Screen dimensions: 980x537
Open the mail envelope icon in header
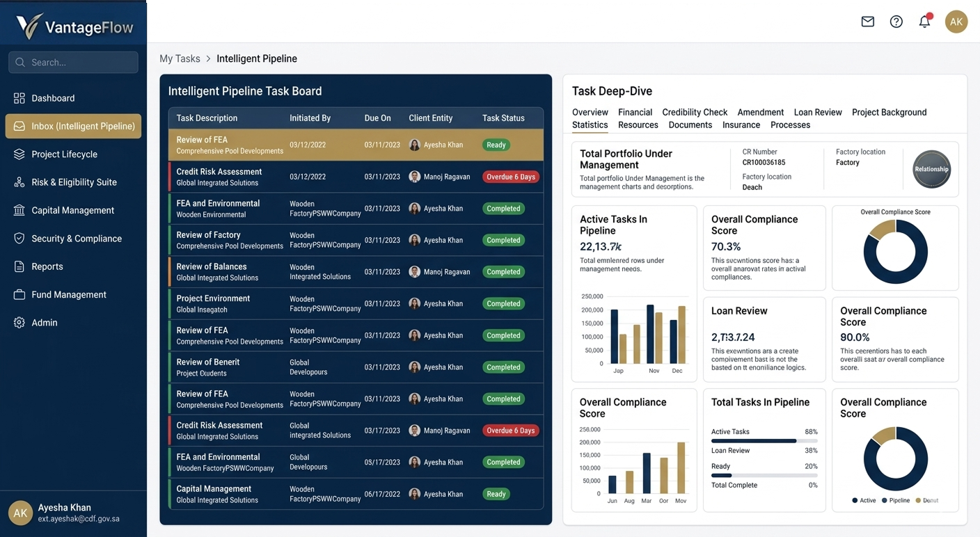coord(867,22)
